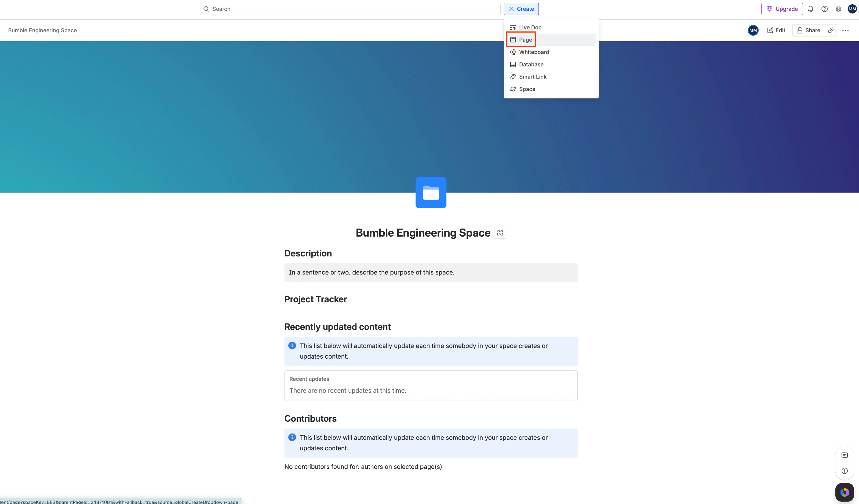Open the page details info icon

(x=844, y=471)
